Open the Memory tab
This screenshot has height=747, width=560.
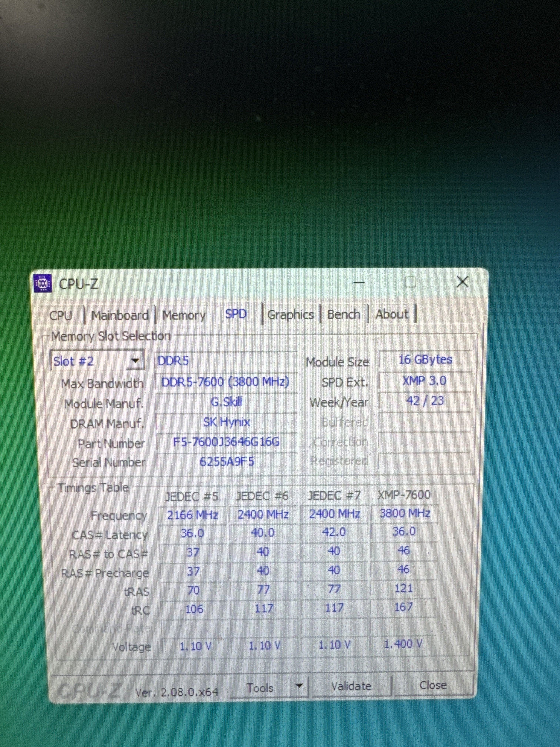coord(184,315)
